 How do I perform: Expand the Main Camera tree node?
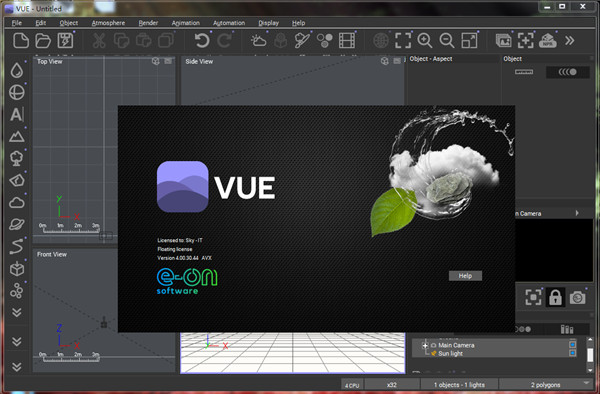click(425, 345)
